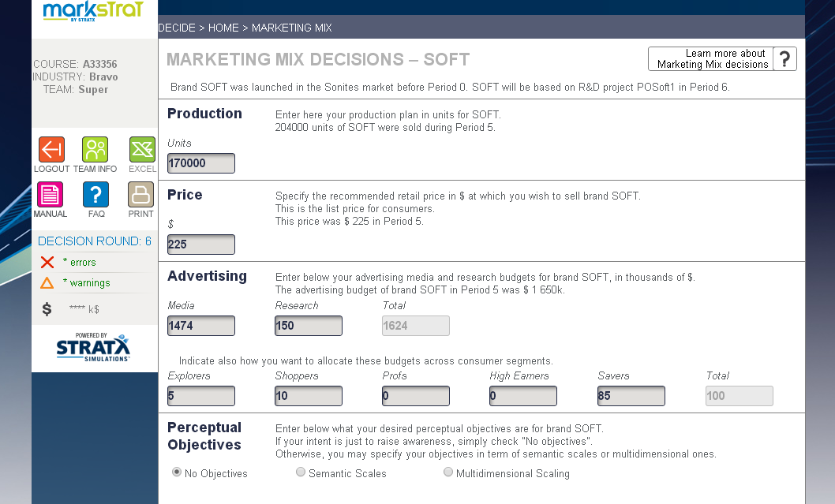Select the No Objectives radio button
835x504 pixels.
point(177,472)
